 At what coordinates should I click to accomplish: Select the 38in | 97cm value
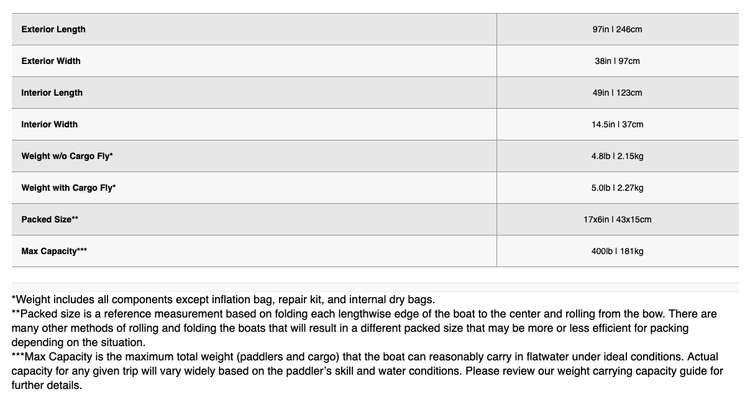(617, 61)
